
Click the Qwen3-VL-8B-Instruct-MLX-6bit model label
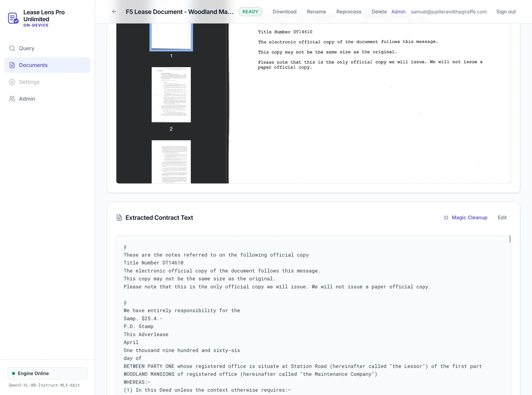point(45,385)
